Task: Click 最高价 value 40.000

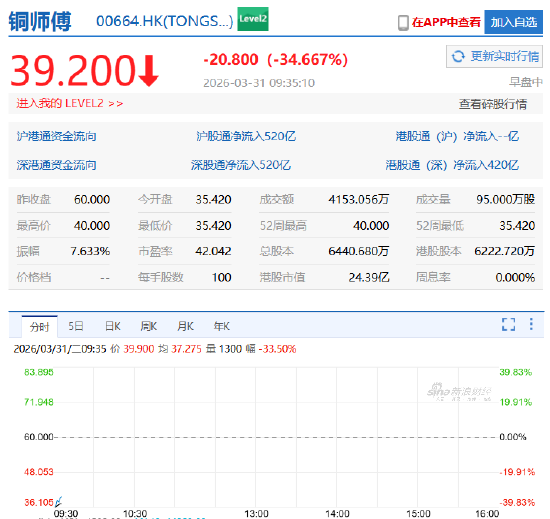Action: coord(92,225)
